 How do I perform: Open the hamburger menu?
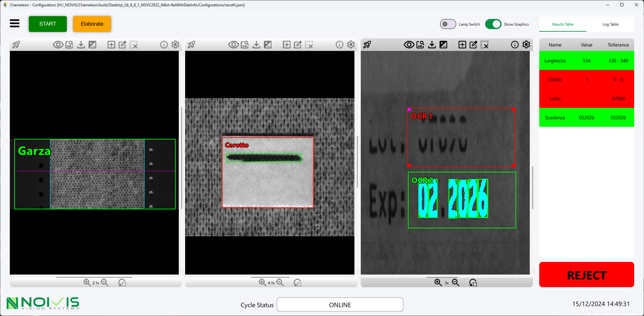click(15, 24)
